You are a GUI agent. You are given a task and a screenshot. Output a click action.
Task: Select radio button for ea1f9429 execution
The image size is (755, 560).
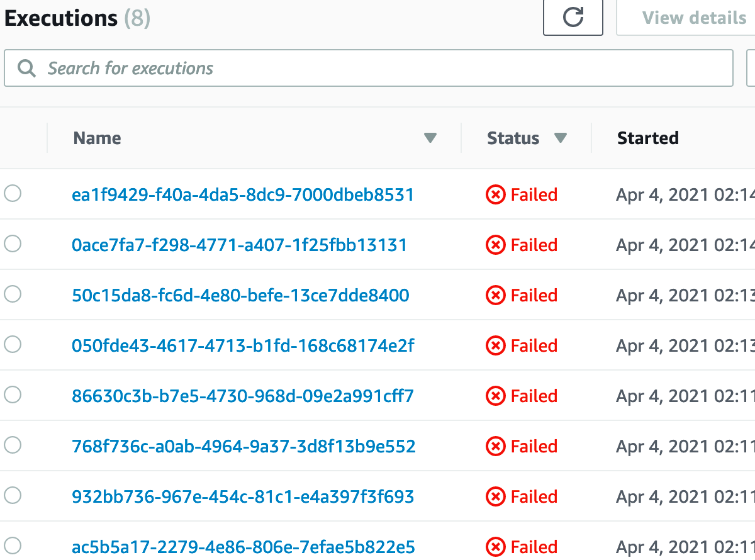point(13,194)
